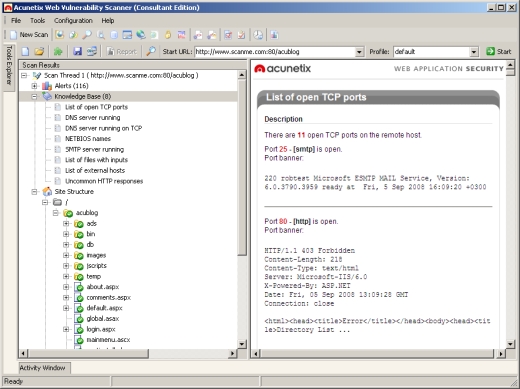This screenshot has height=389, width=520.
Task: Click the floppy disk save icon
Action: [x=77, y=51]
